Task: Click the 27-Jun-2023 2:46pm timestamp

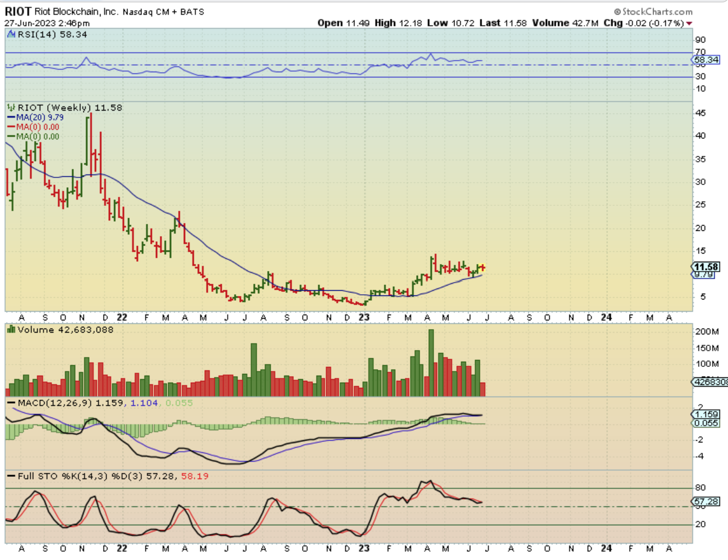Action: (x=47, y=23)
